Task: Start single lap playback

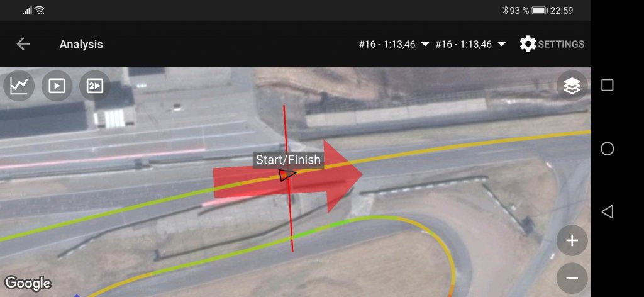Action: coord(57,86)
